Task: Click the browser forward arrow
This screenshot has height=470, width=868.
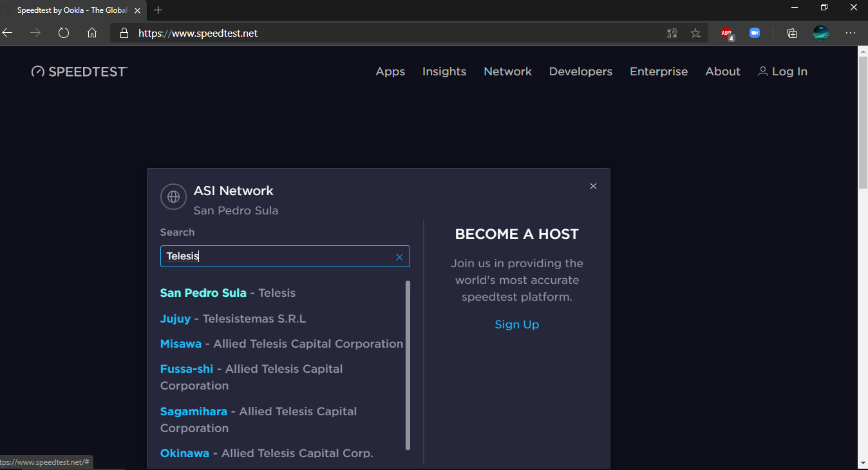Action: (x=35, y=33)
